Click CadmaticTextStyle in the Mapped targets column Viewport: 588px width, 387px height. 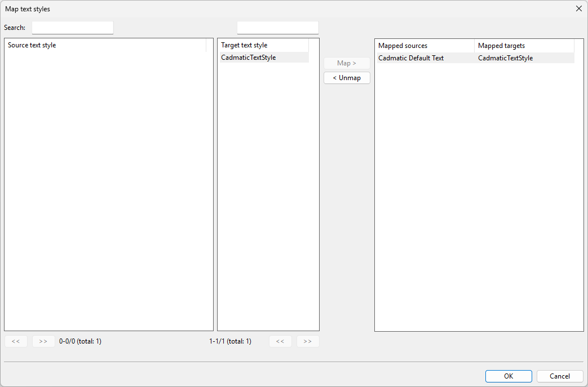point(505,58)
